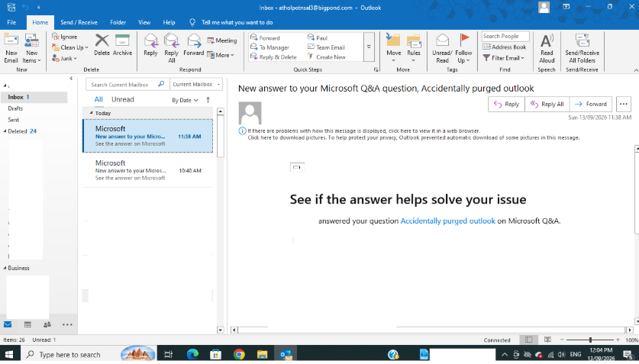639x364 pixels.
Task: Click Reply All in the ribbon
Action: 172,48
